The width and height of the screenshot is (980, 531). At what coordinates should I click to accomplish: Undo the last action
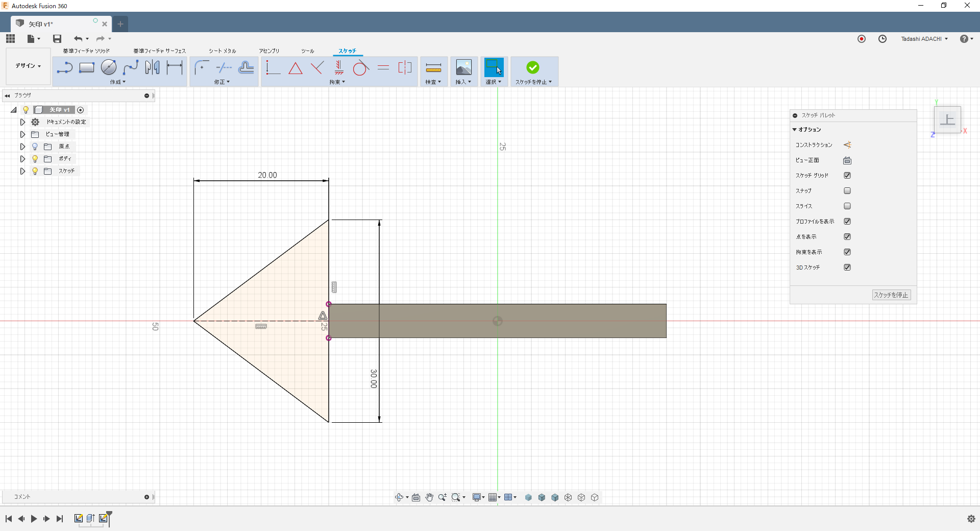[x=78, y=39]
